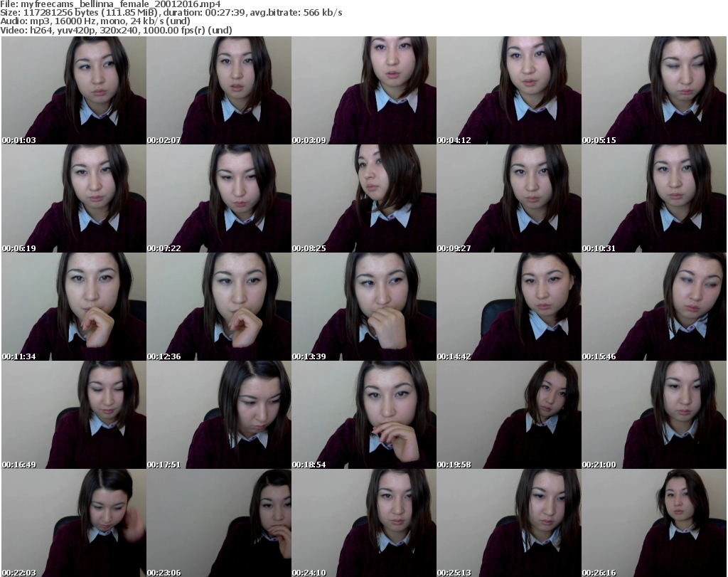Select the thumbnail timestamped 00:05:15

coord(654,90)
